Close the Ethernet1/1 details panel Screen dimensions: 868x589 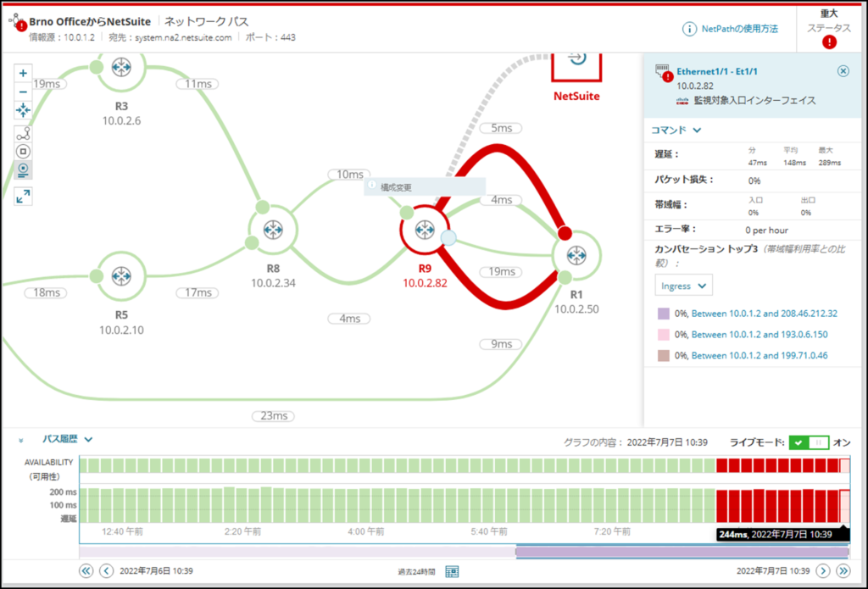(x=843, y=71)
